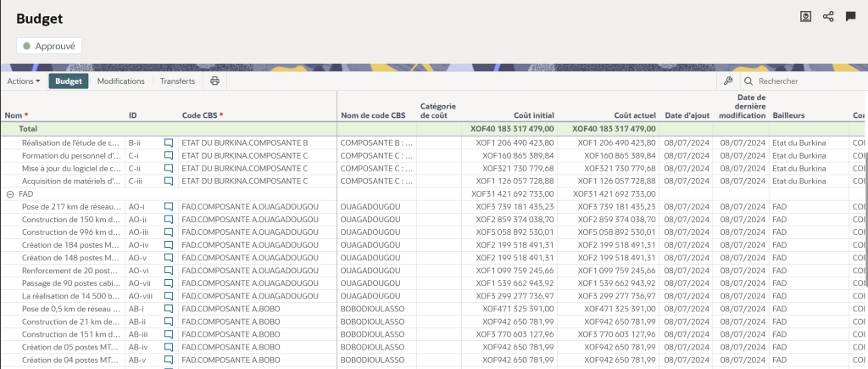The height and width of the screenshot is (369, 868).
Task: Switch to the Modifications tab
Action: tap(120, 81)
